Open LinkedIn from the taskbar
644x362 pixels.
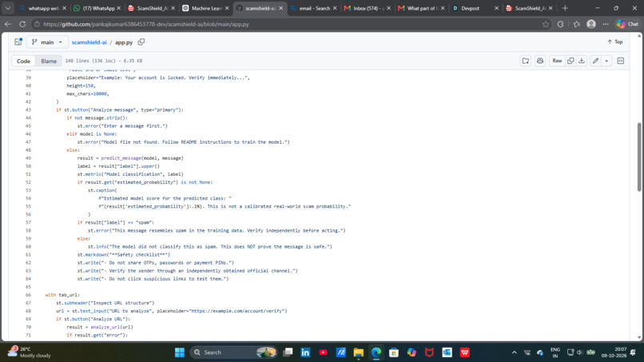coord(305,352)
